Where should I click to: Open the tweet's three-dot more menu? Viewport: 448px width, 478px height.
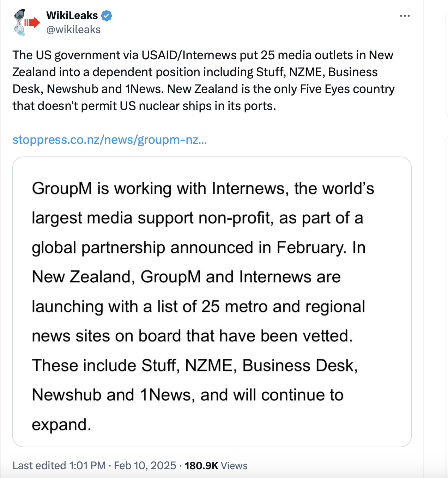(405, 16)
